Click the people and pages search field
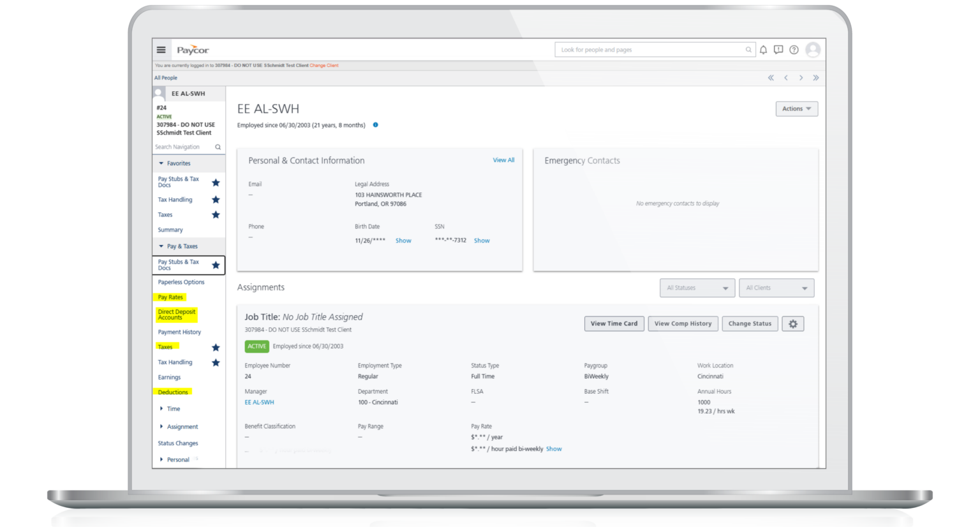This screenshot has width=980, height=527. pyautogui.click(x=644, y=49)
